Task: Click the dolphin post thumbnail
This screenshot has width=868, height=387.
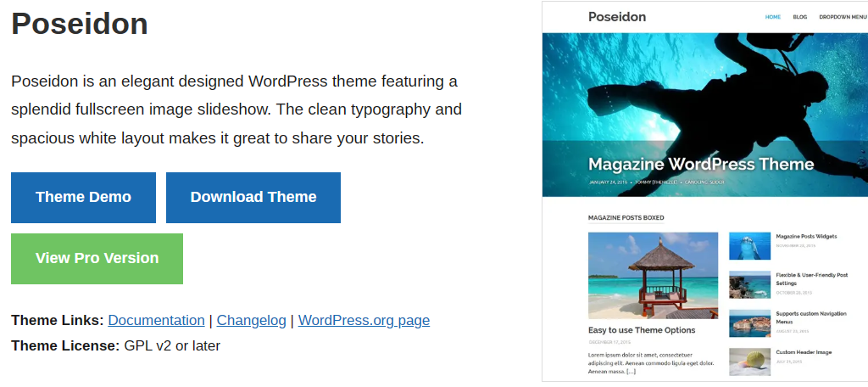Action: 749,246
